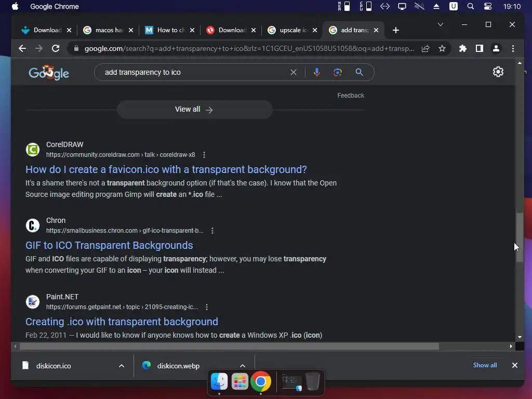Clear the search box with the X
Viewport: 532px width, 399px height.
[294, 72]
